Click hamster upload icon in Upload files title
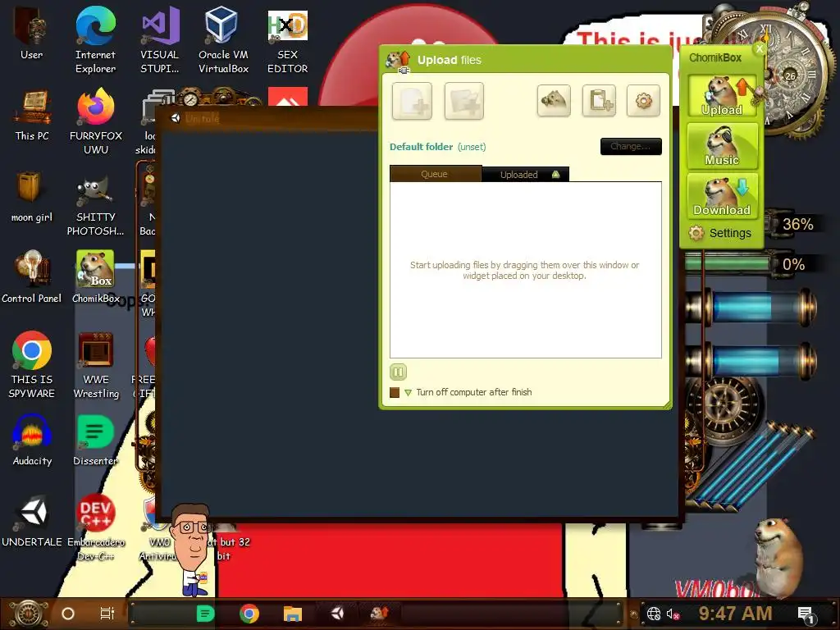The image size is (840, 630). 399,62
